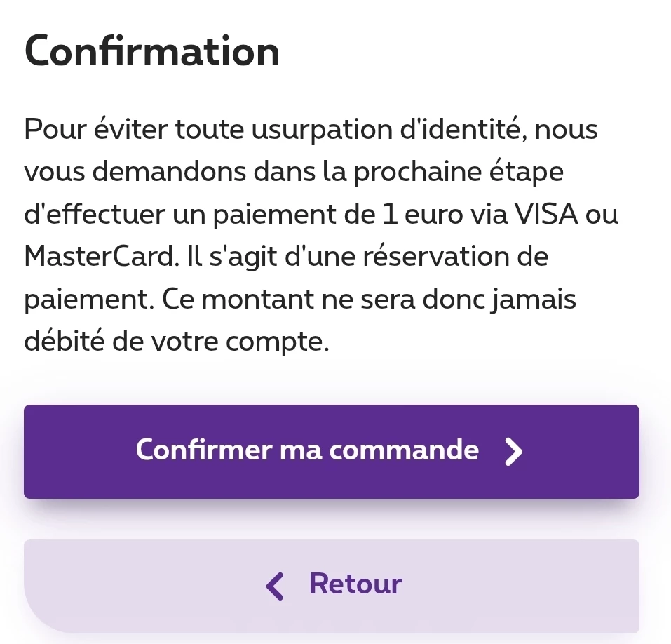This screenshot has width=671, height=644.
Task: Click the word "commande" on the purple button
Action: click(404, 450)
